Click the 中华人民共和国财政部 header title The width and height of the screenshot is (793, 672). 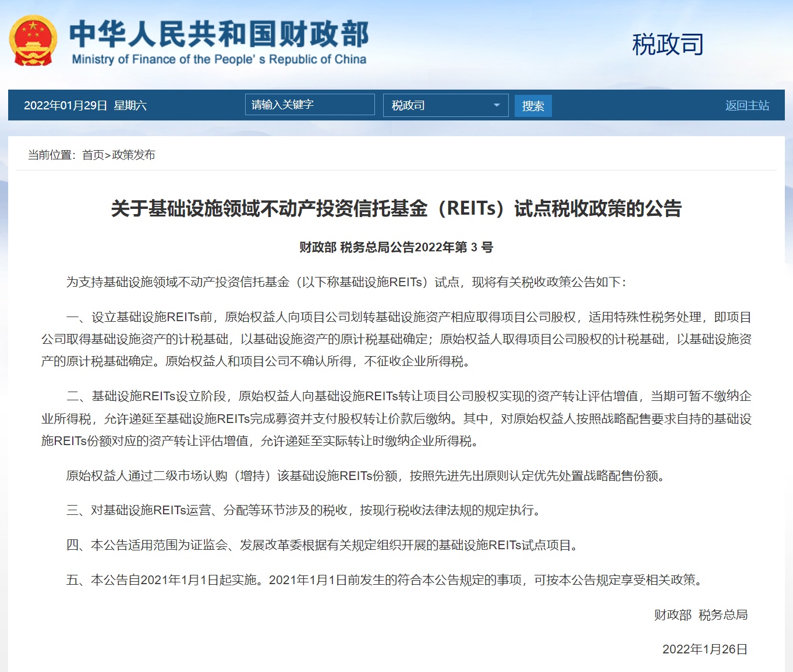tap(219, 34)
